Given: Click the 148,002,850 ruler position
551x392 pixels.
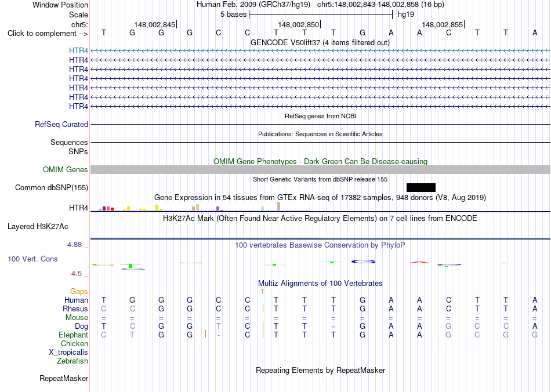Looking at the screenshot, I should click(x=298, y=24).
